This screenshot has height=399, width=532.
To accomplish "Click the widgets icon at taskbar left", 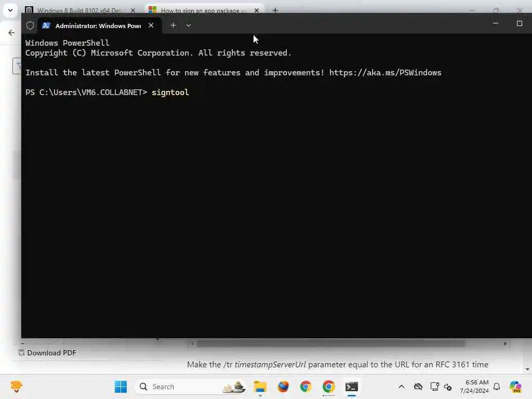I will point(16,387).
